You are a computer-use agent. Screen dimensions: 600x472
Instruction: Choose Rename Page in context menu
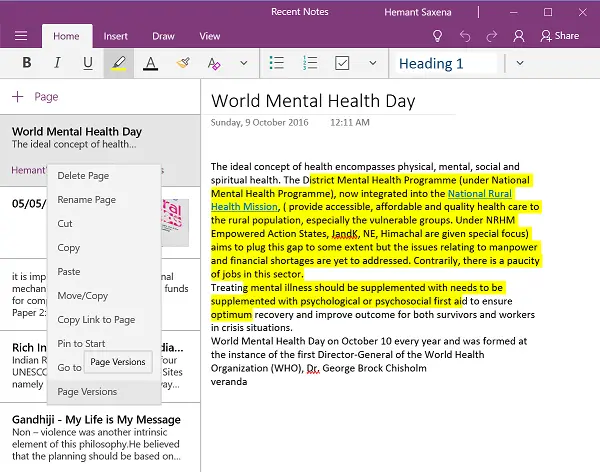point(104,200)
